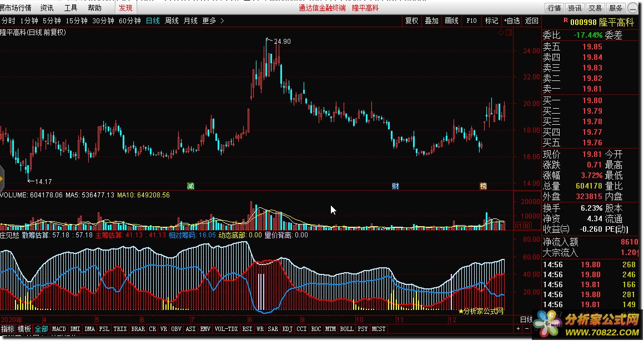This screenshot has width=644, height=341.
Task: Open the 复权 adjustment menu
Action: coord(411,21)
